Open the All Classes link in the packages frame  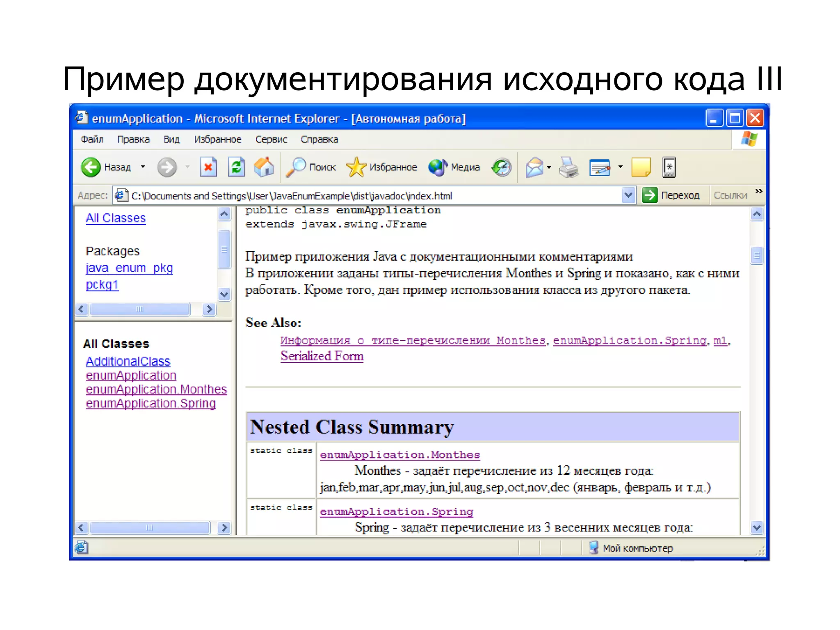coord(116,218)
